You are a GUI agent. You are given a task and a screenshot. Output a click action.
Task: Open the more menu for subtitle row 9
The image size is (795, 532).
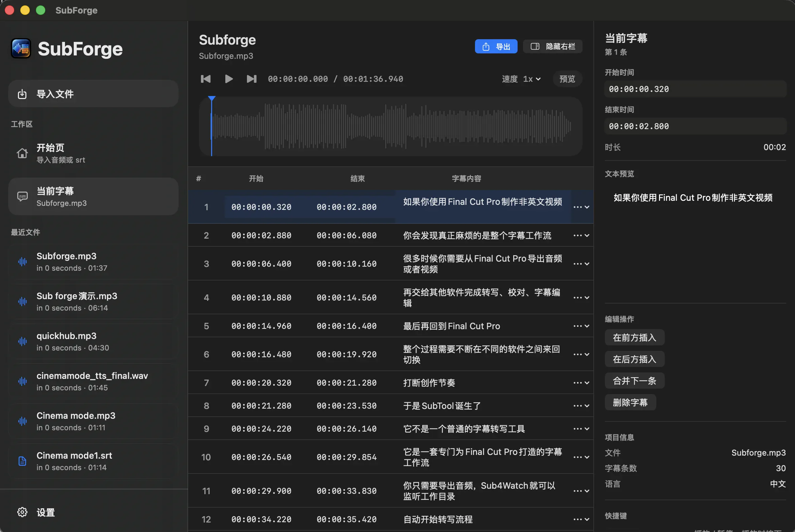581,429
